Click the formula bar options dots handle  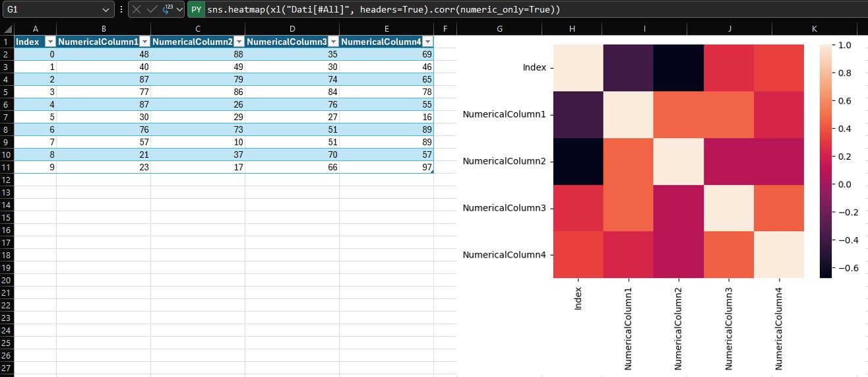click(121, 10)
